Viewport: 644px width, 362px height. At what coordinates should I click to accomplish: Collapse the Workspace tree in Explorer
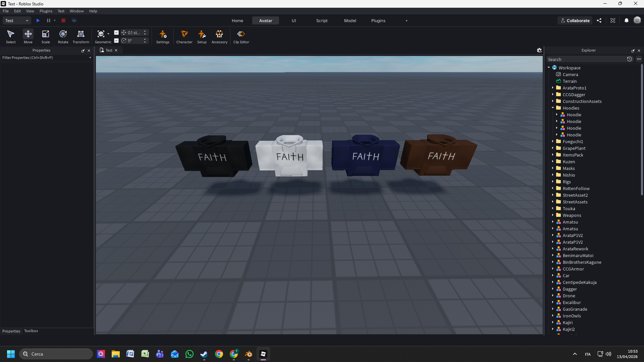click(x=549, y=67)
